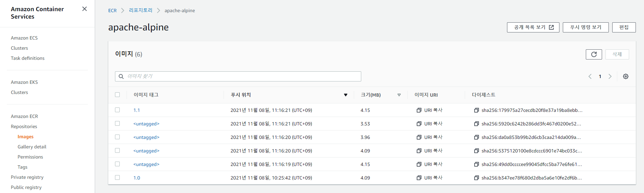Click Amazon EKS sidebar heading
This screenshot has width=644, height=193.
24,82
